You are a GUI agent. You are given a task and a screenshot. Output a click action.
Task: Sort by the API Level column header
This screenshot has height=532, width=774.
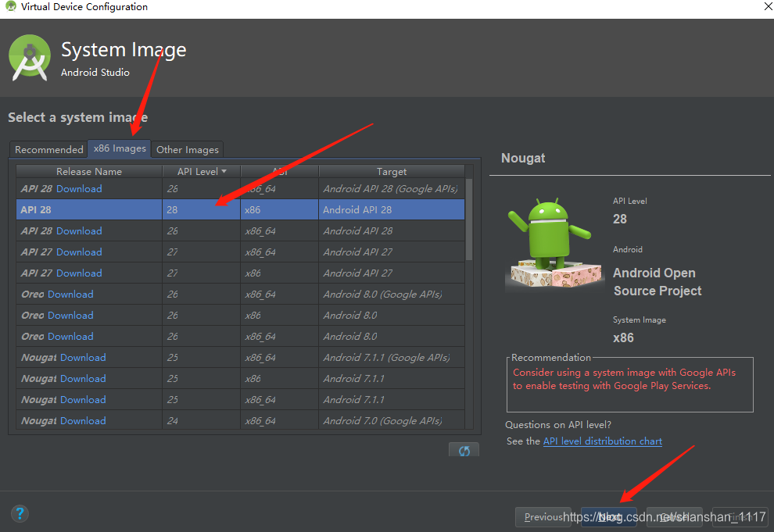pos(202,172)
